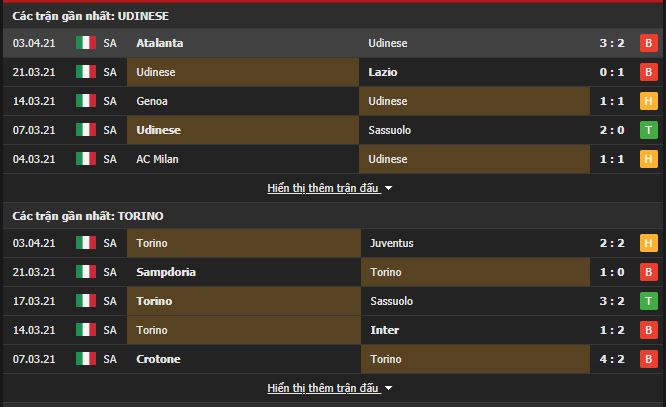Image resolution: width=666 pixels, height=407 pixels.
Task: Click the green T badge for Udinese-Sassuolo
Action: click(649, 130)
